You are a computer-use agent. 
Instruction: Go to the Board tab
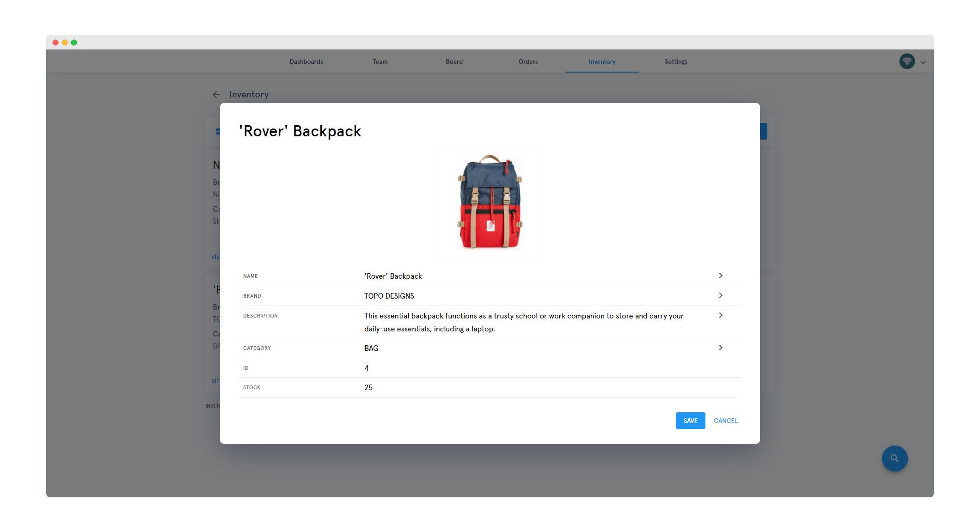point(454,61)
